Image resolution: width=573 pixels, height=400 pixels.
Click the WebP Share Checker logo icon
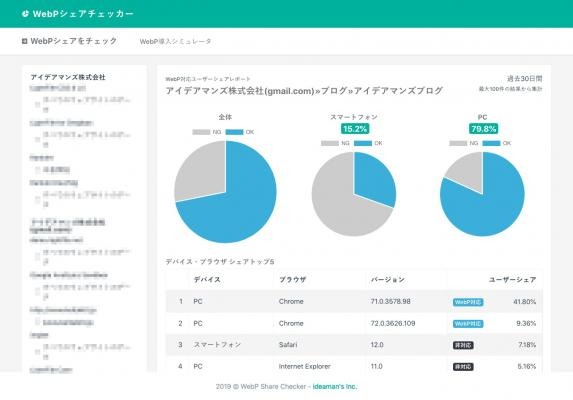25,14
